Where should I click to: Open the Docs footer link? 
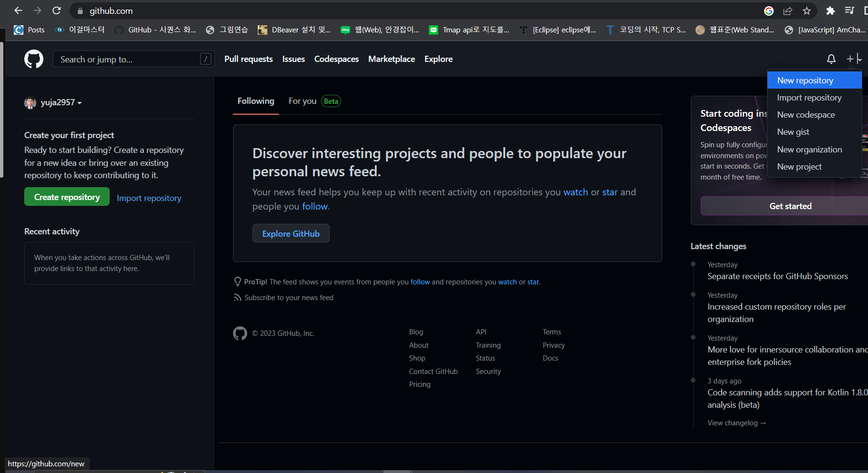550,358
